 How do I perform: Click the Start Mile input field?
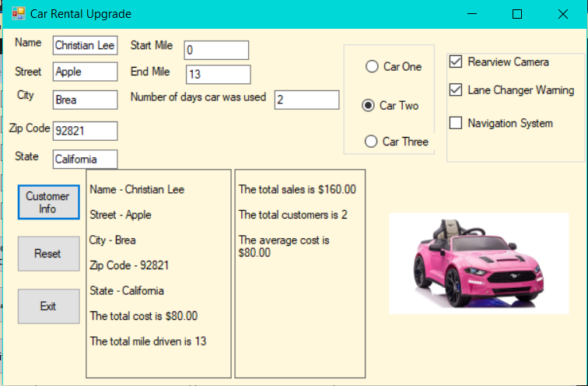[216, 50]
